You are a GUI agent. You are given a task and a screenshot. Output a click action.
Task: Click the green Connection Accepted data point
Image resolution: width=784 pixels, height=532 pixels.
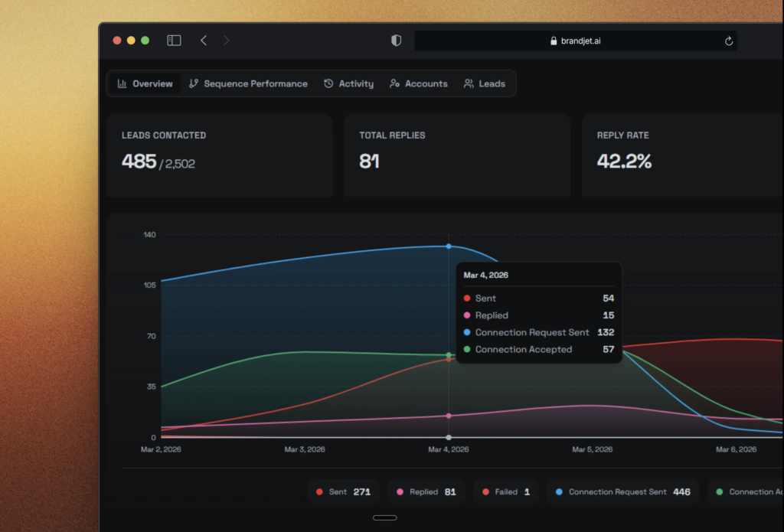[x=449, y=354]
